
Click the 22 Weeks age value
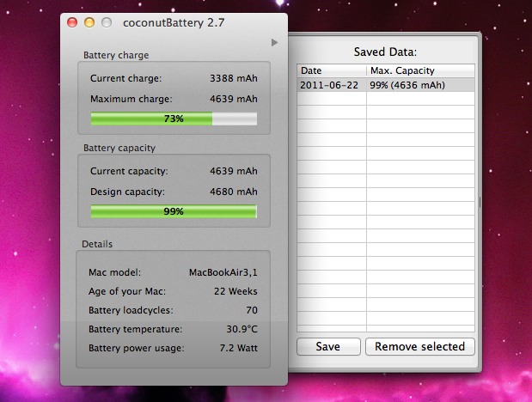tap(235, 291)
